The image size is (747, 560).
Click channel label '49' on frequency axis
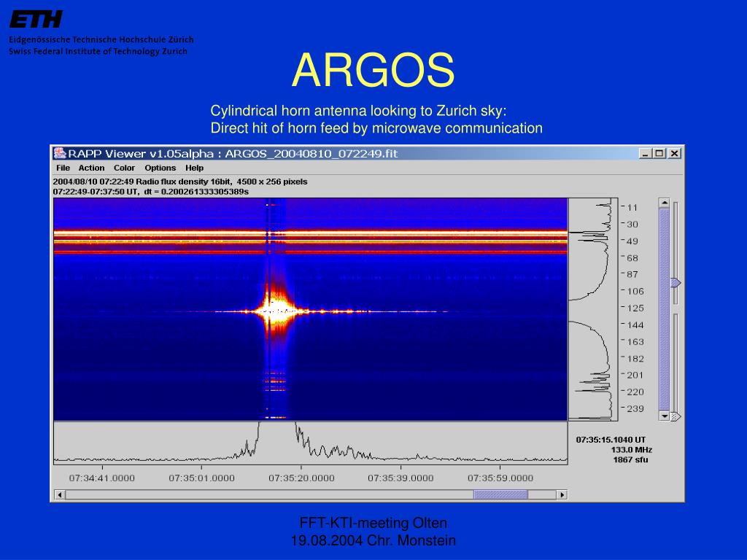(632, 241)
